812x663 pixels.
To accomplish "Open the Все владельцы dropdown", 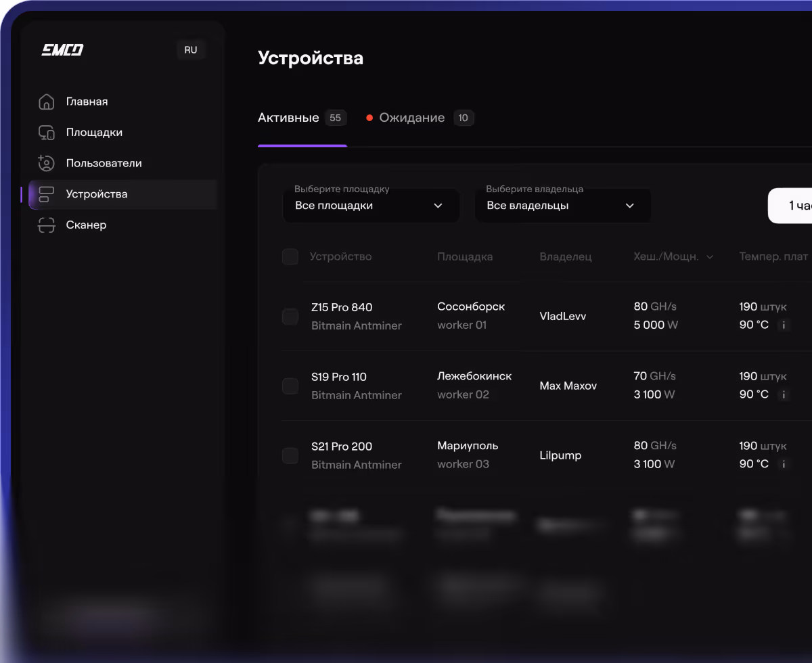I will pos(562,206).
